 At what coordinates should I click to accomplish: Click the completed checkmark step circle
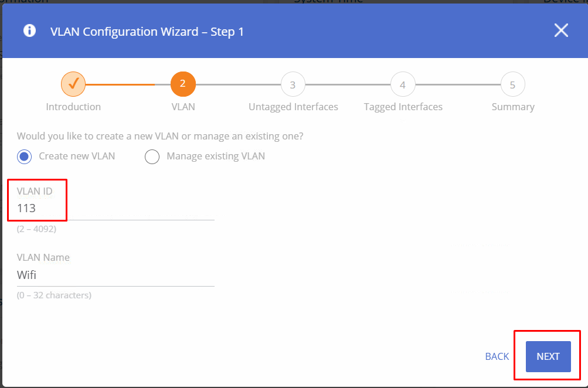pyautogui.click(x=73, y=84)
